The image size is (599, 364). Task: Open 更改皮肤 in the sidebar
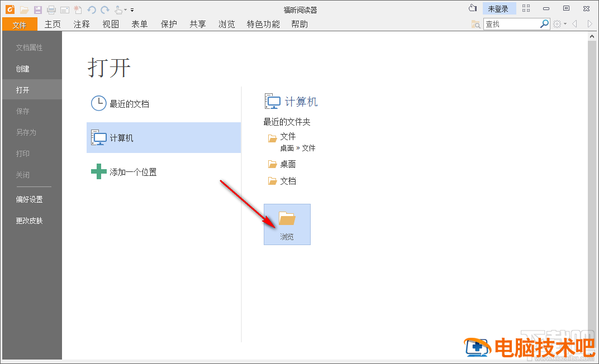pyautogui.click(x=32, y=221)
